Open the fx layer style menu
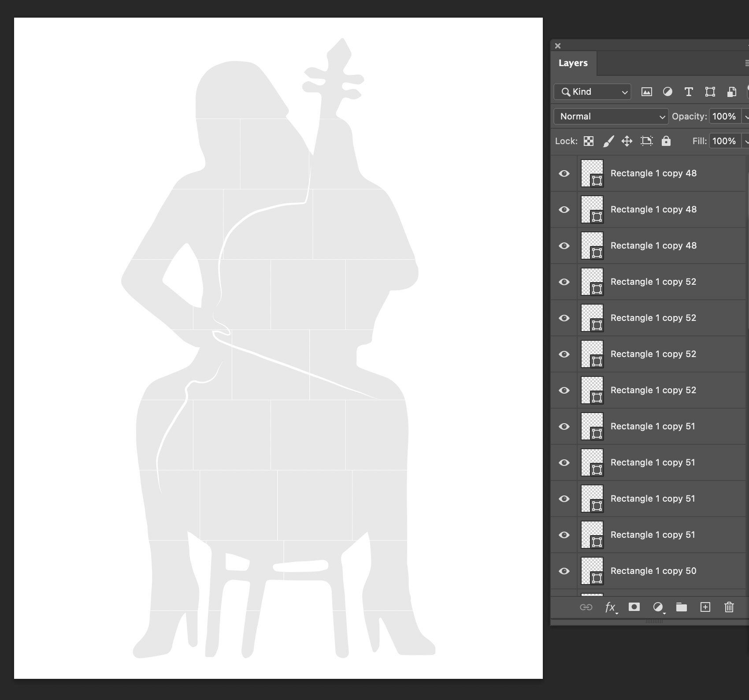The width and height of the screenshot is (749, 700). 611,607
